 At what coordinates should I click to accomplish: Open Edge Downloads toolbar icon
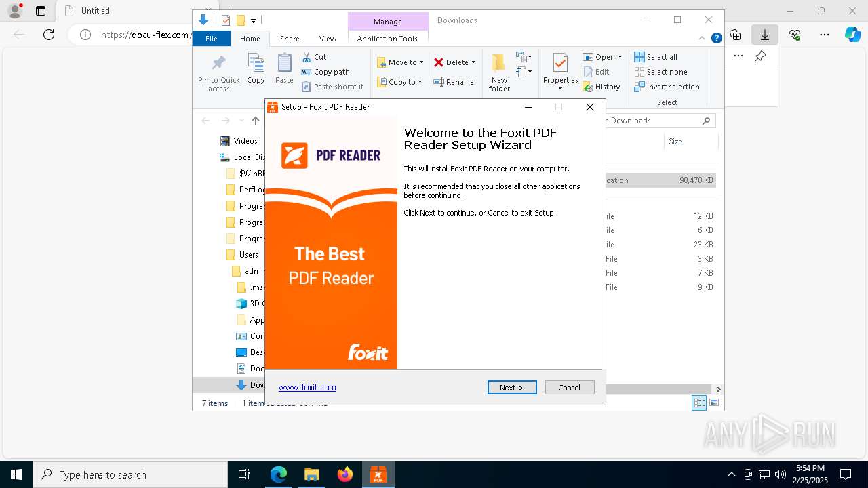coord(765,35)
